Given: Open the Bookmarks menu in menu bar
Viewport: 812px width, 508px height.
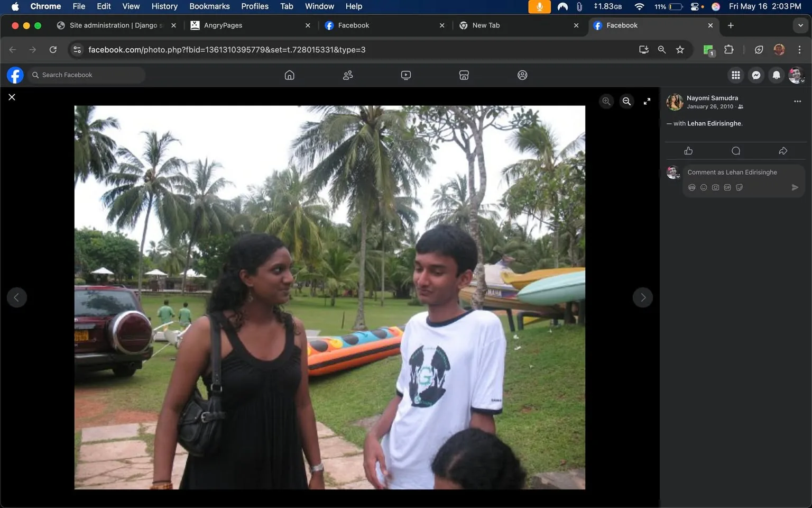Looking at the screenshot, I should click(x=209, y=6).
